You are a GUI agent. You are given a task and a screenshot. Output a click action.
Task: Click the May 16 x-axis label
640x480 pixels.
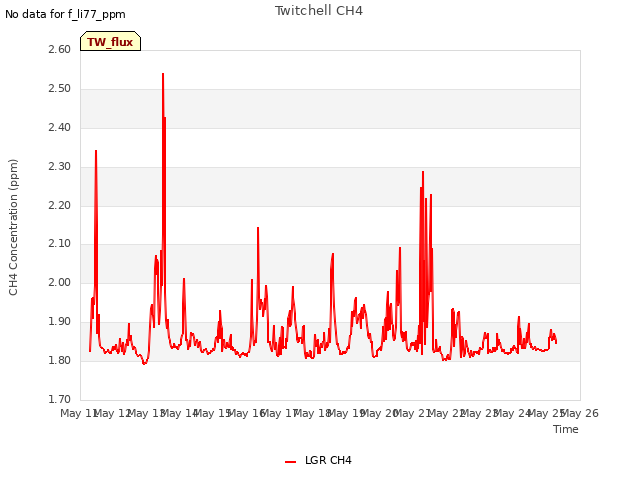(x=247, y=413)
